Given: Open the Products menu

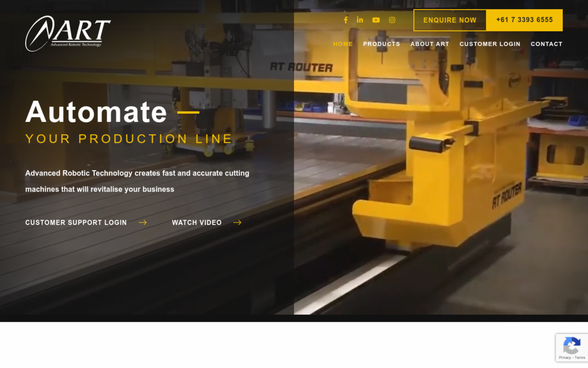Looking at the screenshot, I should point(381,44).
